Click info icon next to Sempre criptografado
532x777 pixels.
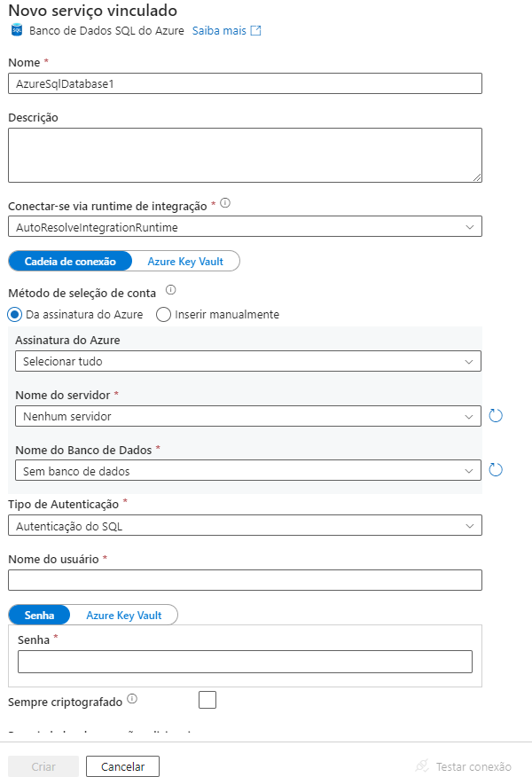tap(132, 699)
